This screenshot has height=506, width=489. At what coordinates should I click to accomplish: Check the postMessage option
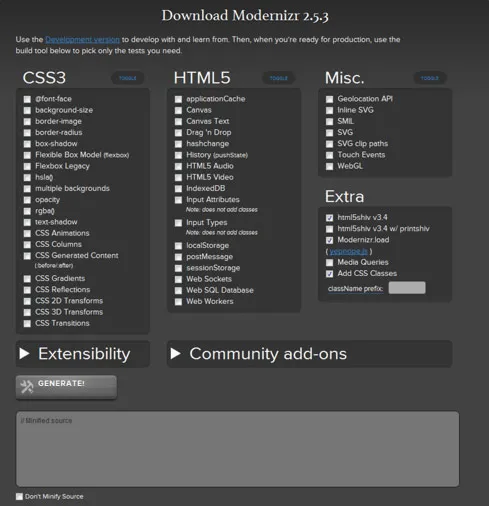click(x=178, y=257)
